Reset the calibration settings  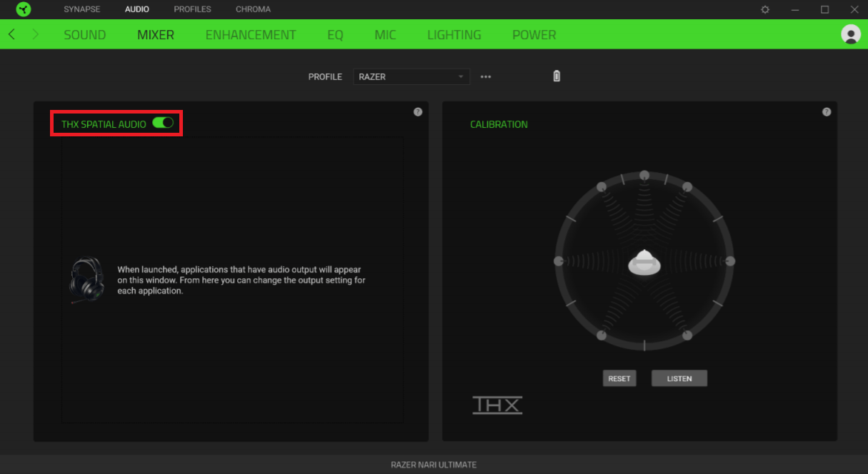pos(619,378)
